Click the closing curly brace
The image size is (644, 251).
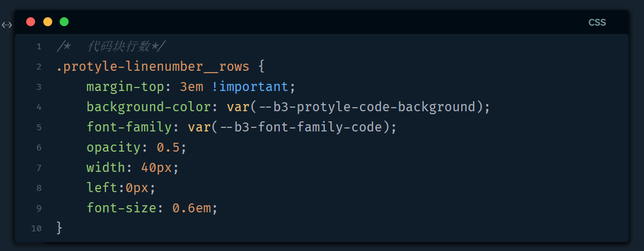59,228
